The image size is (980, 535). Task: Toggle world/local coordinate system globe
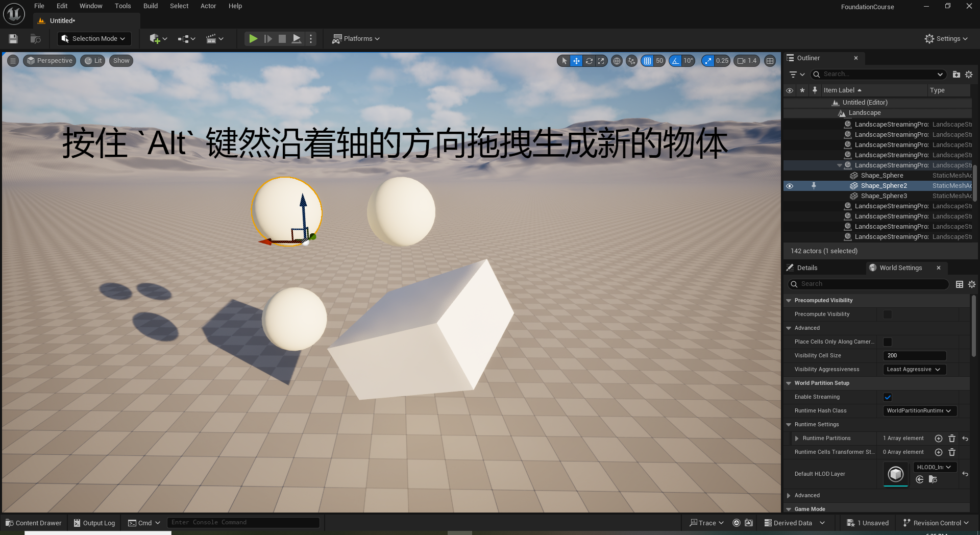617,61
